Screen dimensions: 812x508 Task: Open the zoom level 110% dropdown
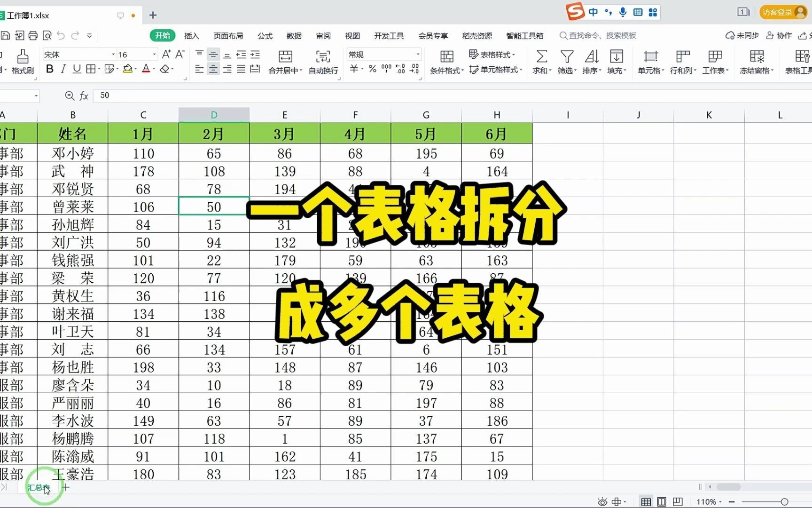[709, 502]
